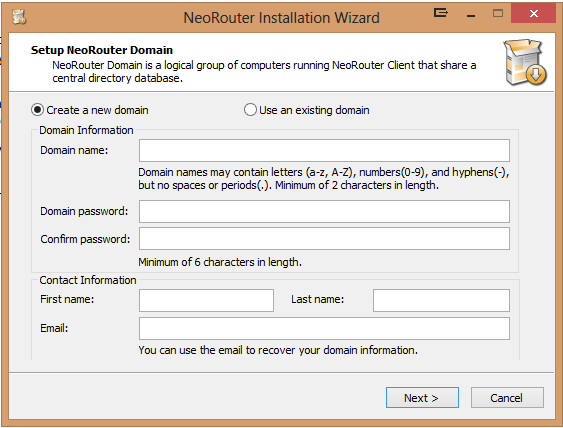
Task: Minimize the NeoRouter Installation Wizard window
Action: tap(471, 14)
